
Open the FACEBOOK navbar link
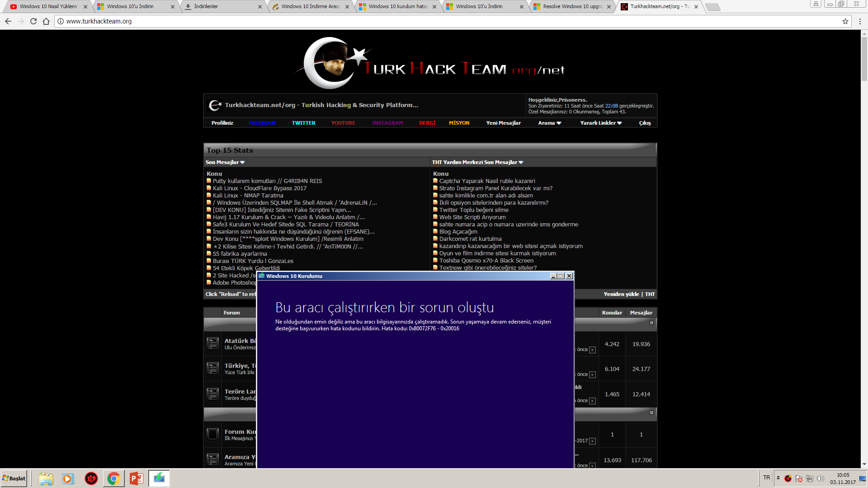pos(262,123)
